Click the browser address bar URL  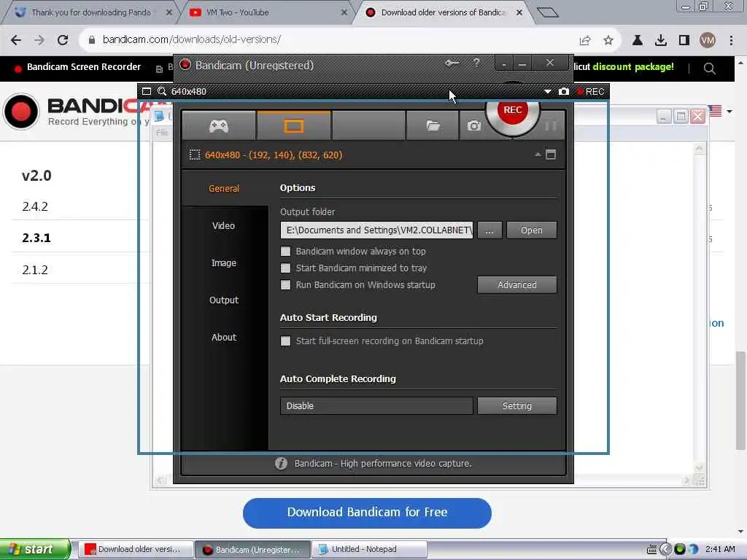[192, 39]
